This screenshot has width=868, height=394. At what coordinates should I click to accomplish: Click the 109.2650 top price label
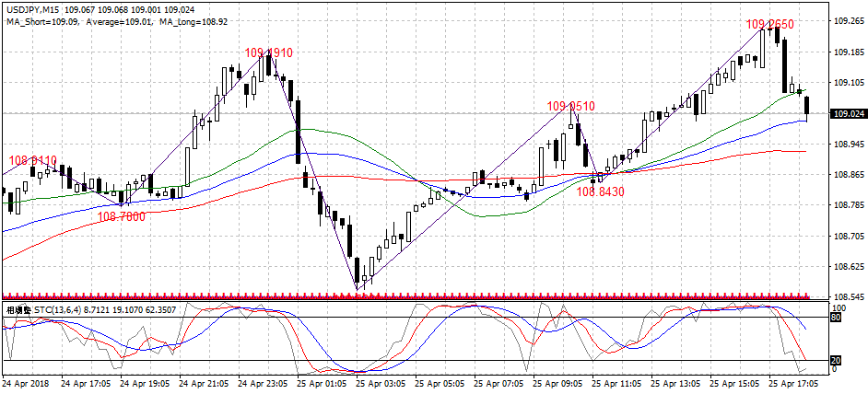click(769, 24)
